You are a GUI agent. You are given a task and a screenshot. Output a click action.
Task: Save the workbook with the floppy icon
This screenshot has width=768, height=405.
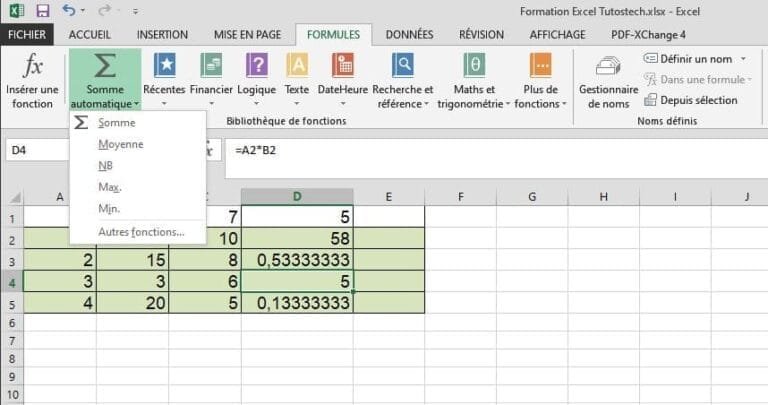pyautogui.click(x=43, y=11)
